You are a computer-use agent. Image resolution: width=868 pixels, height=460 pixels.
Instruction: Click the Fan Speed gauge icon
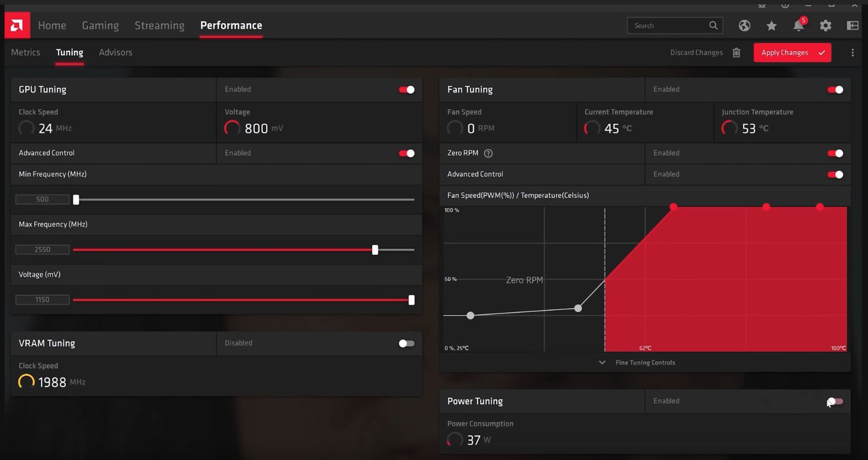click(x=455, y=128)
